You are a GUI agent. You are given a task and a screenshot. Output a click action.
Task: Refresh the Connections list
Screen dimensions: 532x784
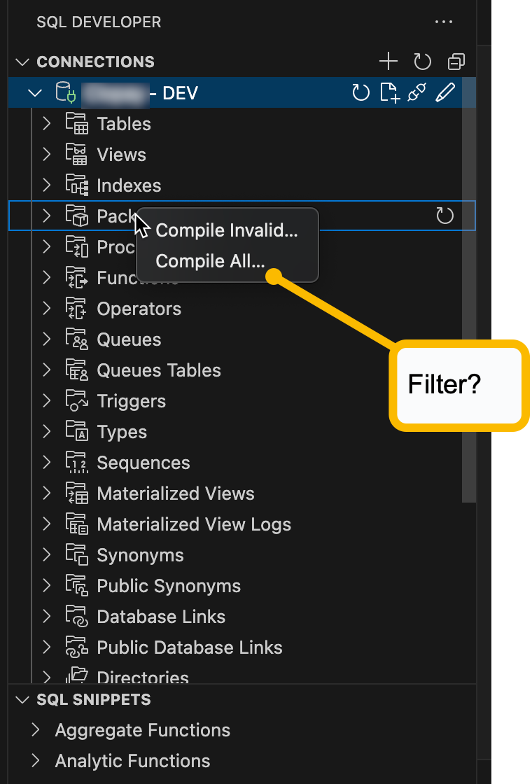click(x=422, y=62)
